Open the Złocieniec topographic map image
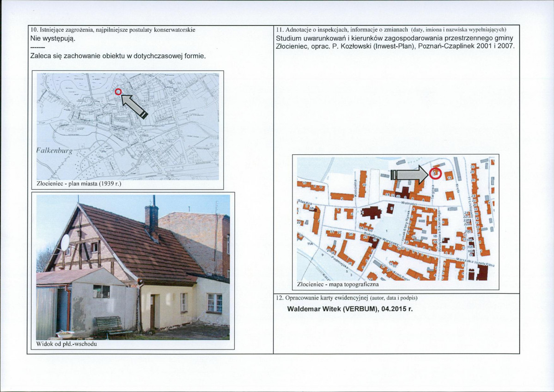 (396, 219)
